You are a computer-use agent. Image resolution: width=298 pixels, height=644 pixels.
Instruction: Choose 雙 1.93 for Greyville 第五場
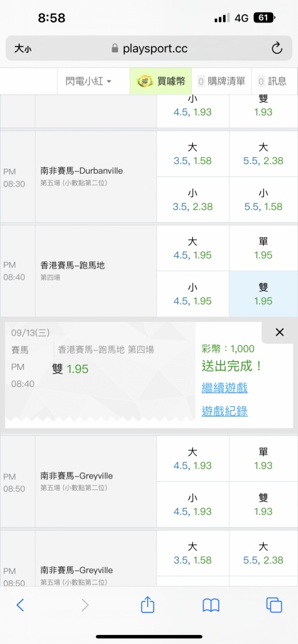[x=263, y=504]
